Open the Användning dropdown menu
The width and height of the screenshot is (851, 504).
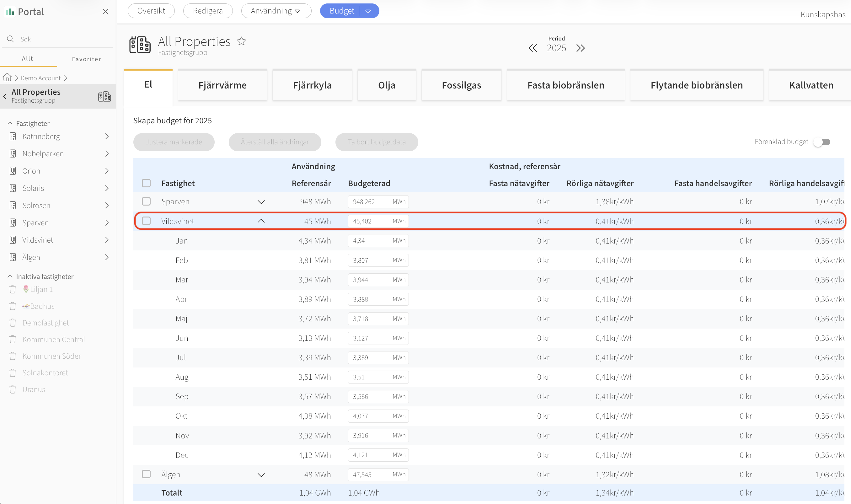pyautogui.click(x=276, y=11)
